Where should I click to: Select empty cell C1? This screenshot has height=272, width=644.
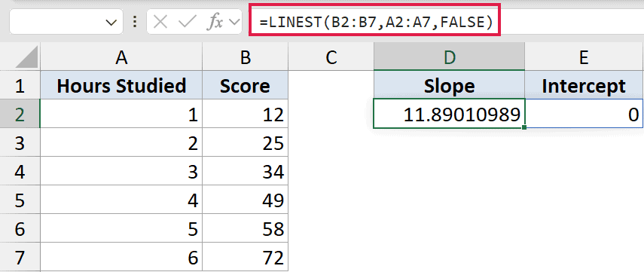click(x=331, y=84)
